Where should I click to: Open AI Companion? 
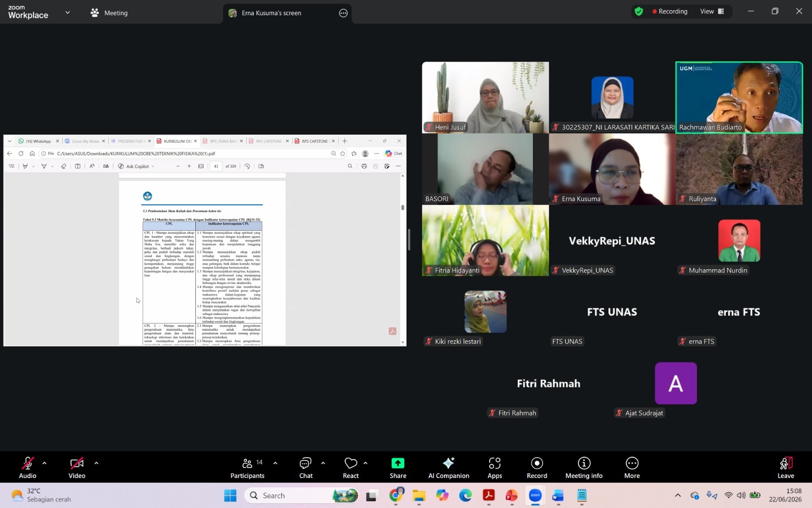tap(449, 468)
